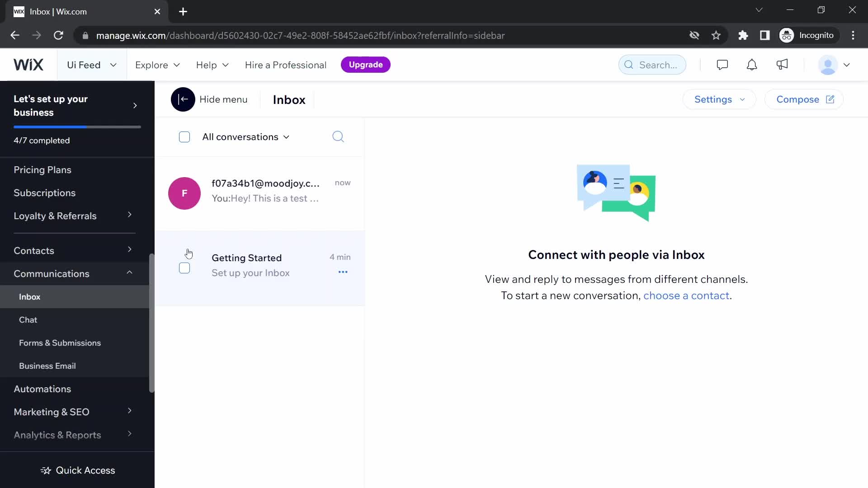Reload the page
The height and width of the screenshot is (488, 868).
[x=58, y=35]
